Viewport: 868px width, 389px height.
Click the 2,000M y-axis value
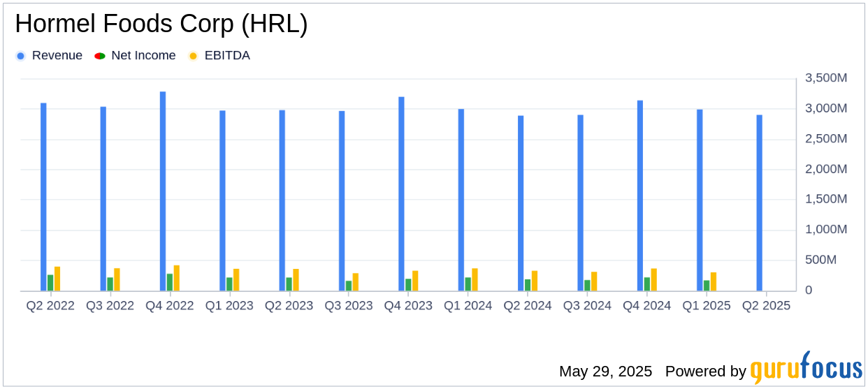pyautogui.click(x=826, y=169)
